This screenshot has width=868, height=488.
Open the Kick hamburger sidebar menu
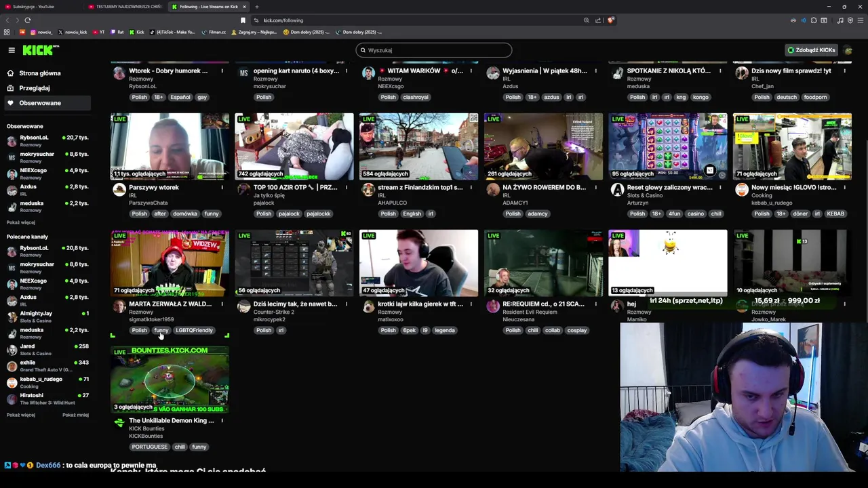pos(12,50)
